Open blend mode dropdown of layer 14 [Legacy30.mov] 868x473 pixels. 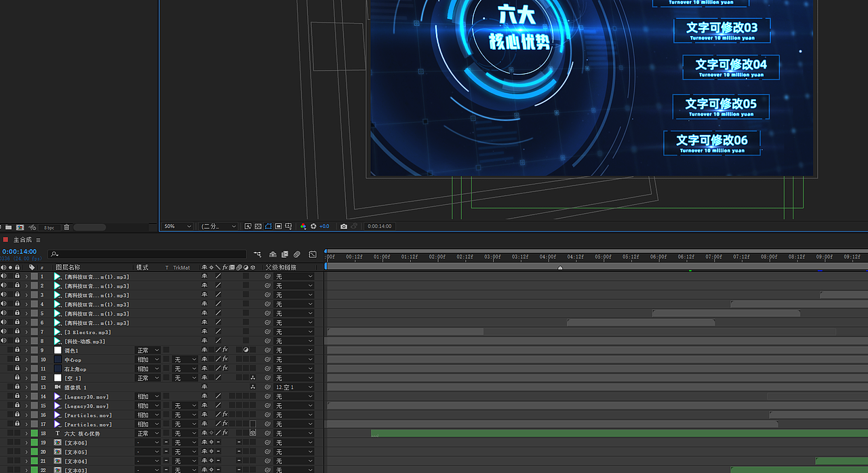[x=149, y=396]
